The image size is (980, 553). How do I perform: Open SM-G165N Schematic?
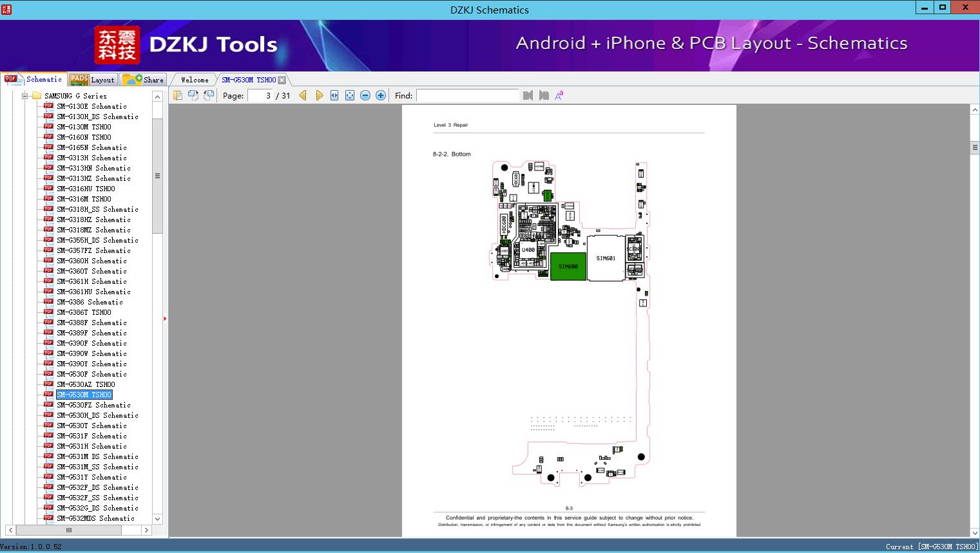coord(91,147)
